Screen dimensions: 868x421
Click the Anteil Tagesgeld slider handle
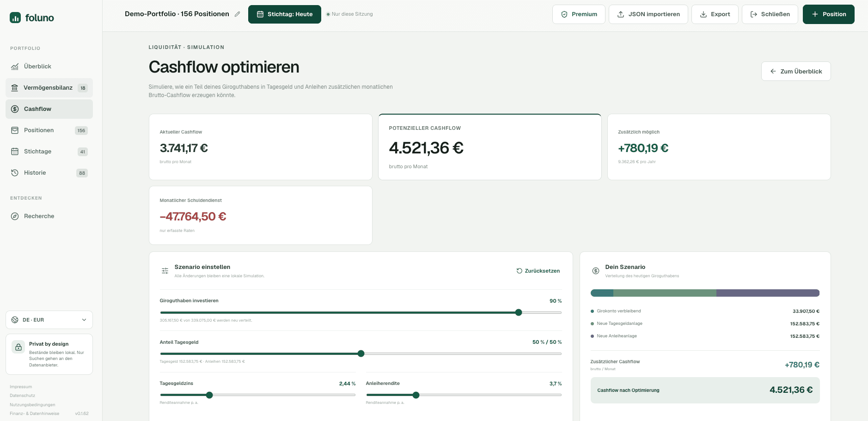pyautogui.click(x=361, y=354)
